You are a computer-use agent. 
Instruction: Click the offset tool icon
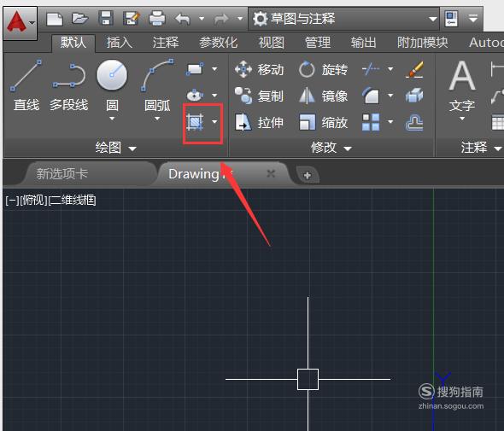tap(414, 122)
